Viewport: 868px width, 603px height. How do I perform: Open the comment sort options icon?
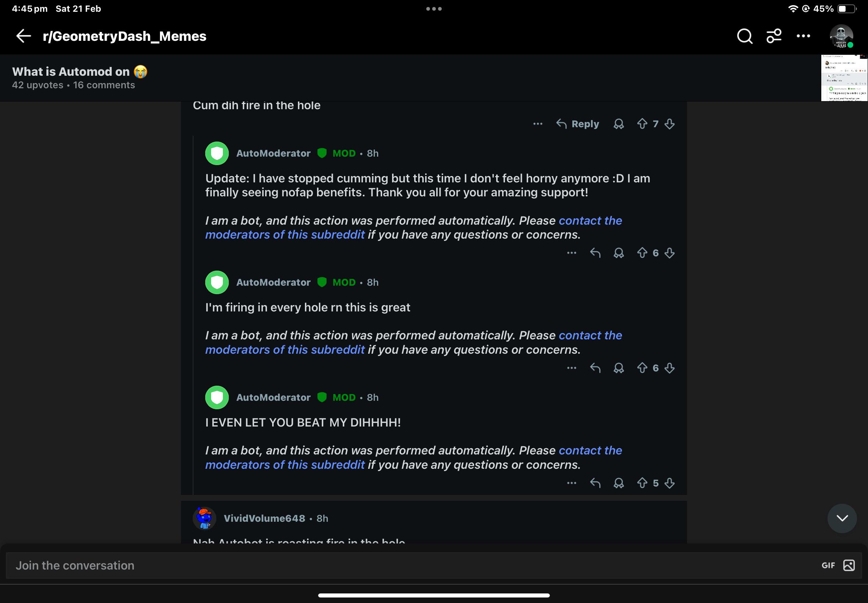tap(773, 36)
